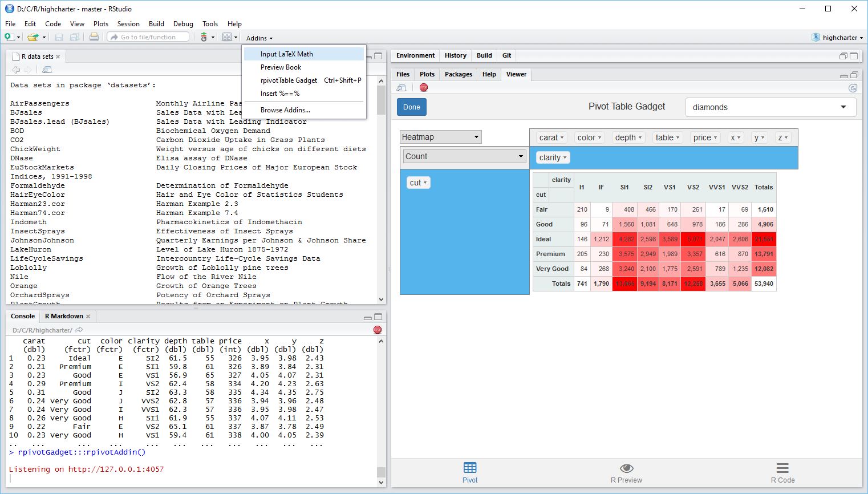Expand the price attribute filter
Viewport: 868px width, 494px height.
pos(715,137)
